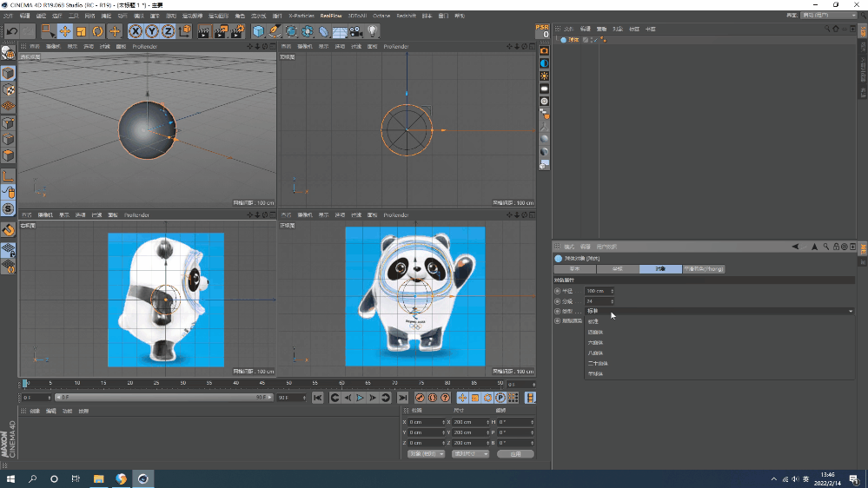The width and height of the screenshot is (868, 488).
Task: Open the X-Particles menu
Action: click(301, 16)
